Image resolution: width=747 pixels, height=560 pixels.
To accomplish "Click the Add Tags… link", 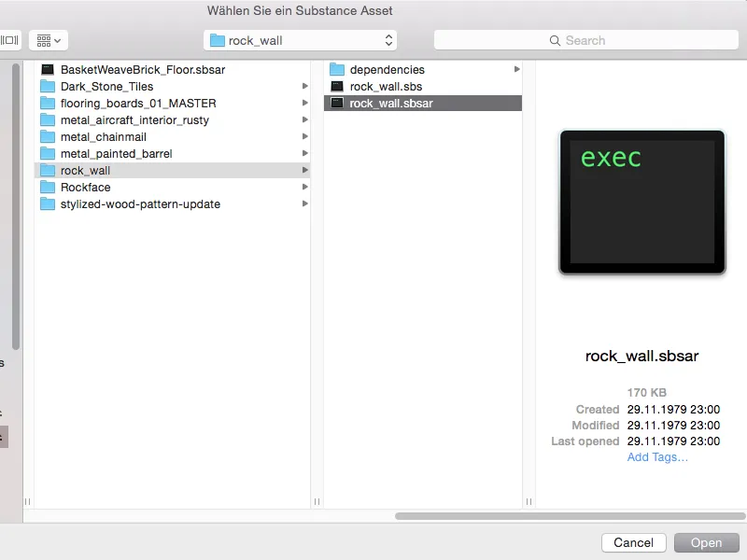I will [657, 457].
